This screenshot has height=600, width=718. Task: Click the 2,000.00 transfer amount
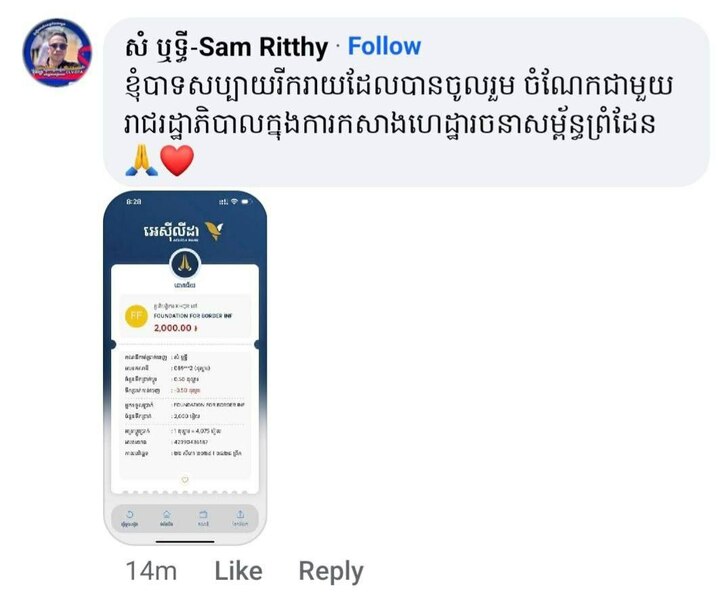pos(175,328)
